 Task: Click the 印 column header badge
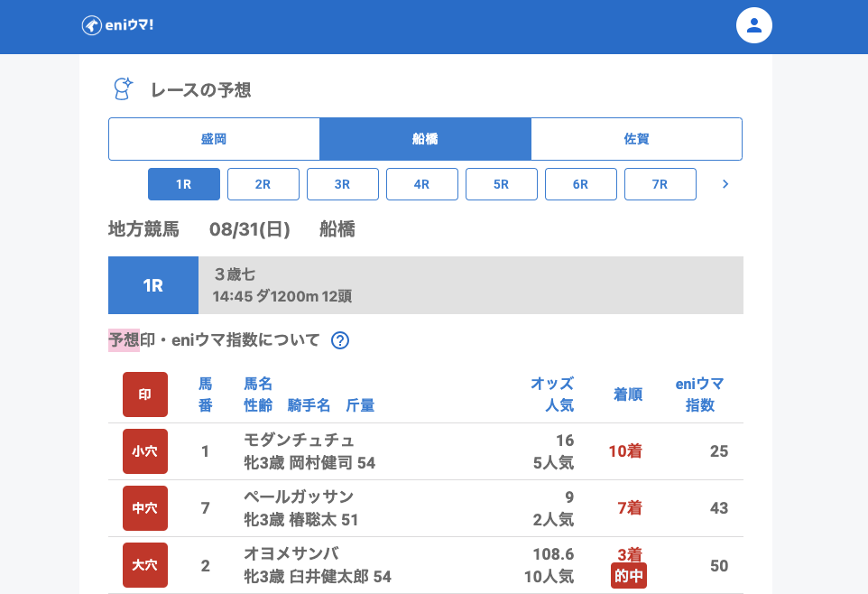click(145, 394)
